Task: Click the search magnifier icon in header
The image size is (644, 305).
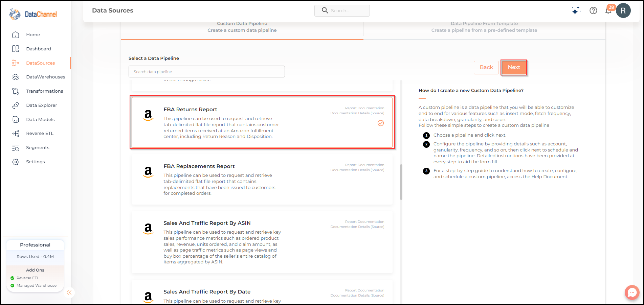Action: click(325, 10)
